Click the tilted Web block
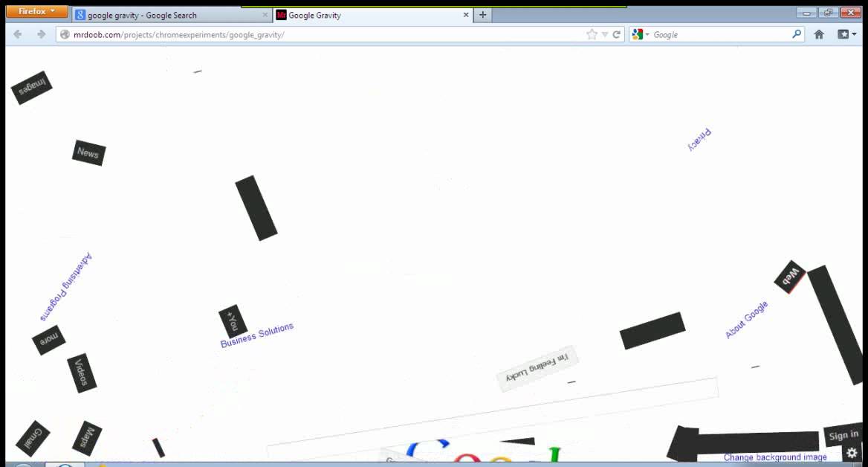Screen dimensions: 868x467 click(790, 277)
